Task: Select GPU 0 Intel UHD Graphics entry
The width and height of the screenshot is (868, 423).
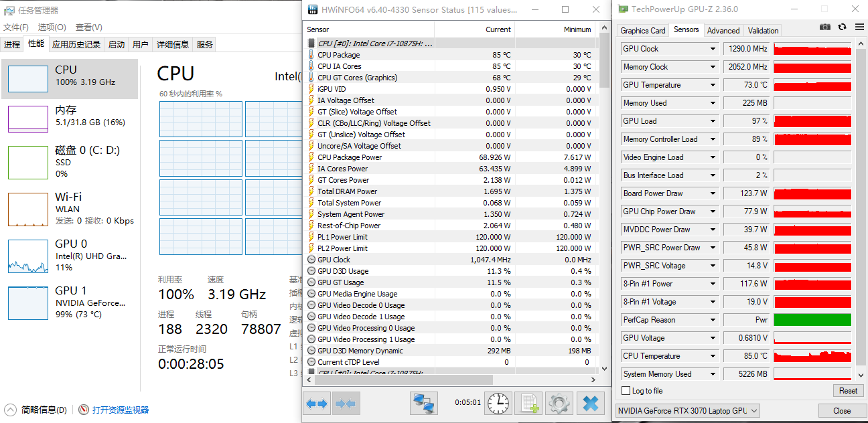Action: pyautogui.click(x=70, y=256)
